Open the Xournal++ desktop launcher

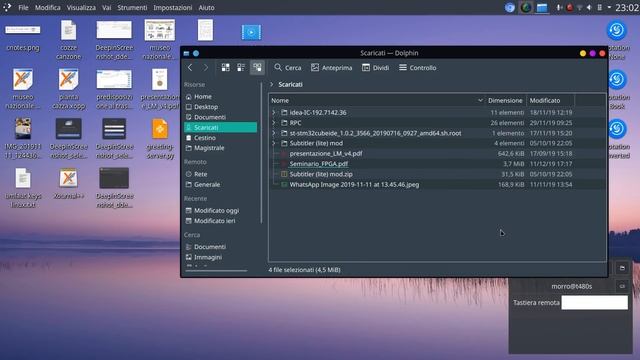(69, 184)
